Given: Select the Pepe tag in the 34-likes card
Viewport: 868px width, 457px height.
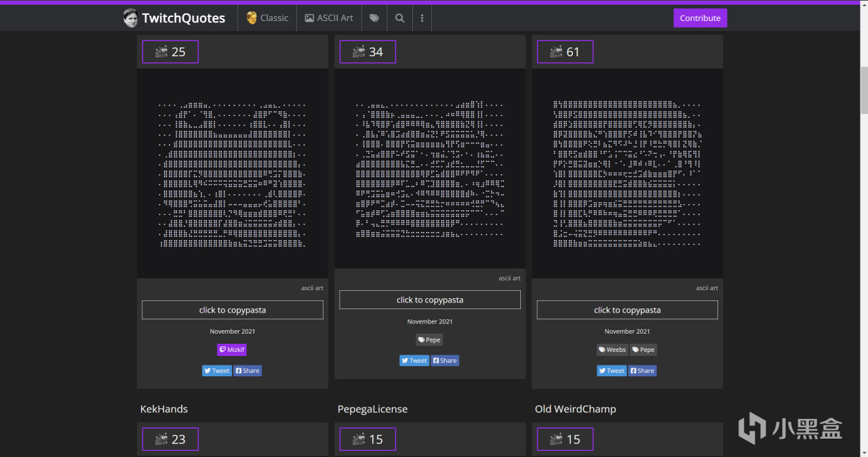Looking at the screenshot, I should point(429,340).
